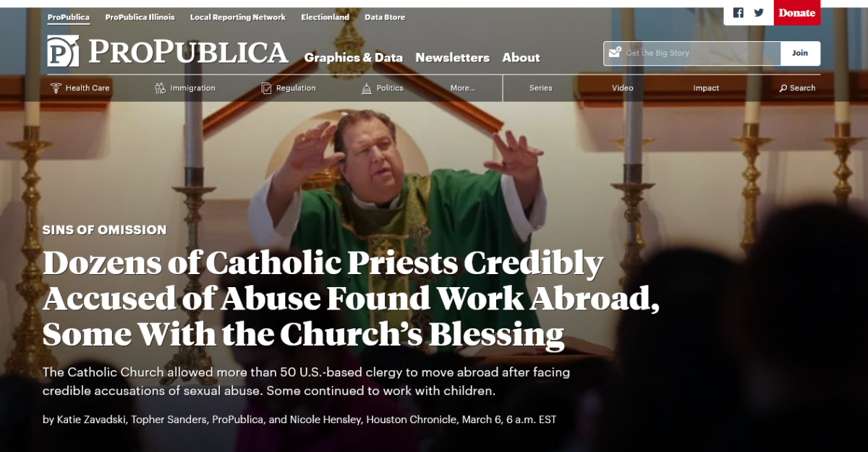The height and width of the screenshot is (452, 868).
Task: Open the Data Store link
Action: (x=385, y=17)
